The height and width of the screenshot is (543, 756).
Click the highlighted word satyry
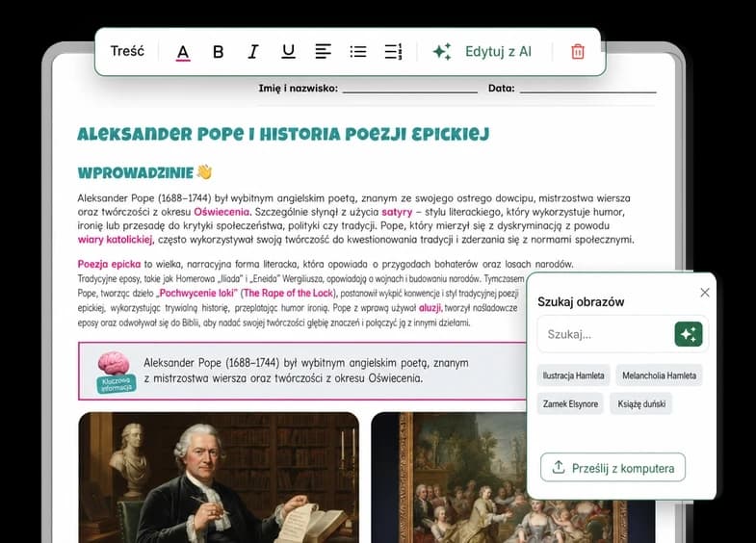tap(397, 212)
